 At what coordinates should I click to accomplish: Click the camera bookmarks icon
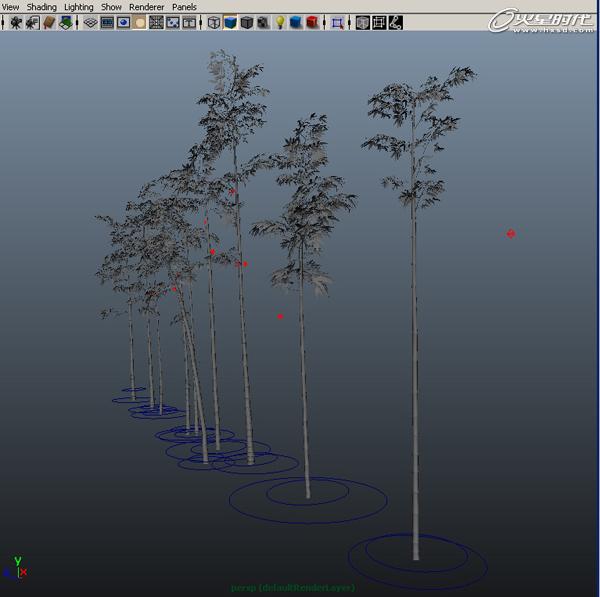[48, 22]
